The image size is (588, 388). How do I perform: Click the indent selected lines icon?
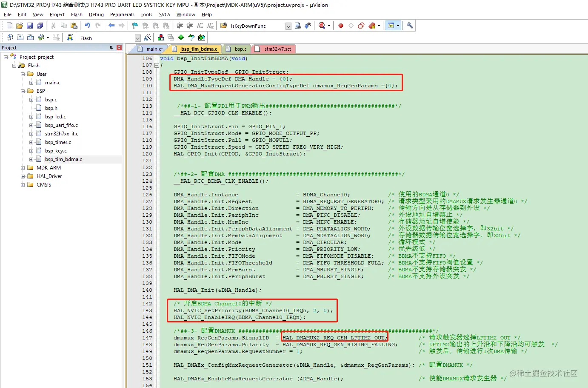point(180,26)
